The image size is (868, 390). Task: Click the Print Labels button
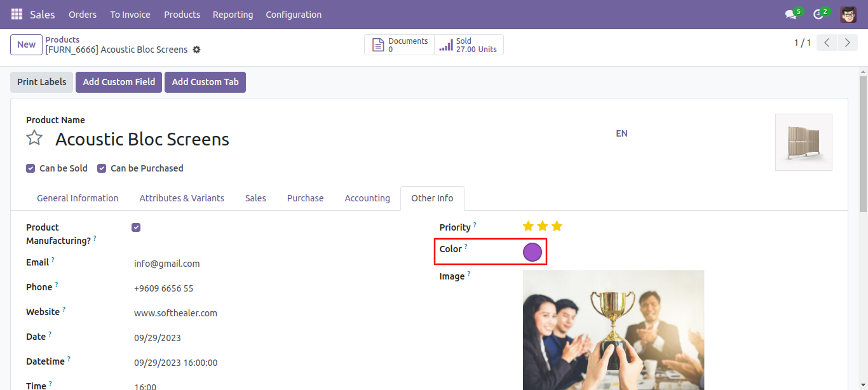click(41, 82)
